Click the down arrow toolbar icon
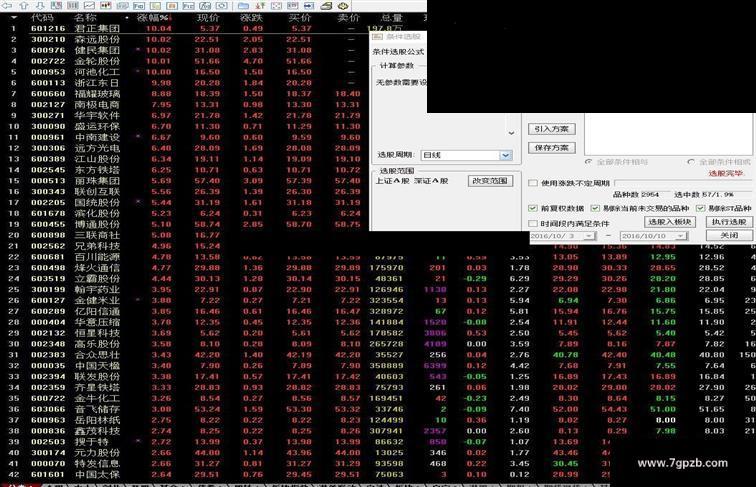756x487 pixels. click(40, 6)
